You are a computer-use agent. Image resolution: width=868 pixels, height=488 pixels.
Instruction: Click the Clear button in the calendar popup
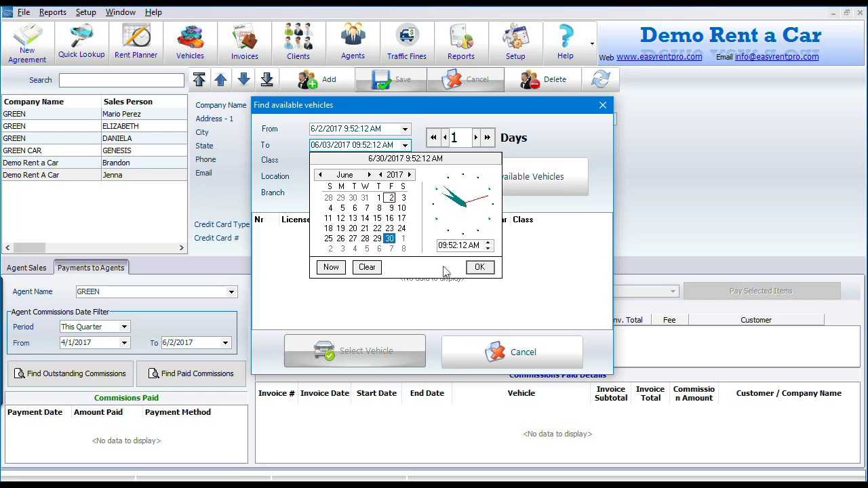click(366, 266)
